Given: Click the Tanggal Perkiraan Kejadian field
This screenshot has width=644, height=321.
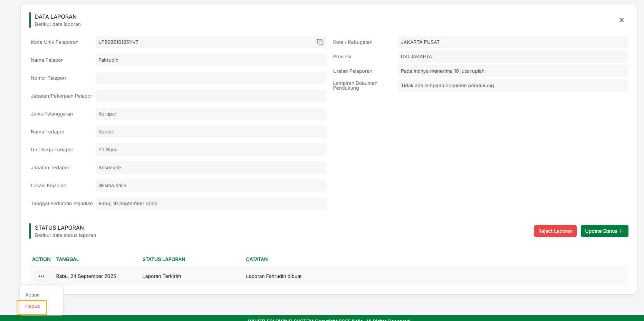Looking at the screenshot, I should (x=211, y=203).
